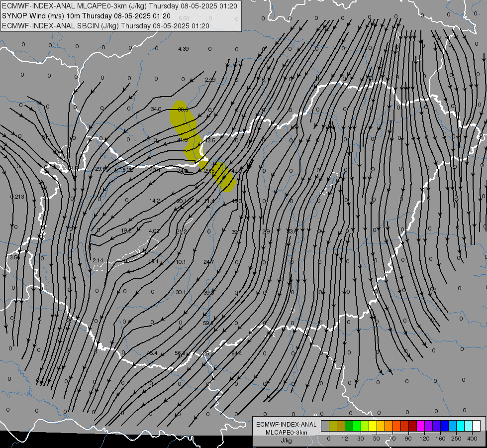The width and height of the screenshot is (487, 448).
Task: Click the legend tick label 50
Action: click(377, 439)
